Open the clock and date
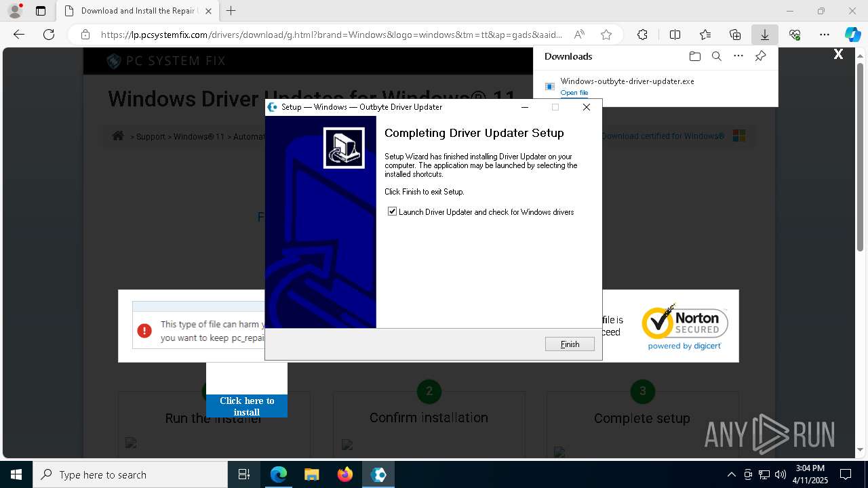Viewport: 868px width, 488px height. point(810,474)
